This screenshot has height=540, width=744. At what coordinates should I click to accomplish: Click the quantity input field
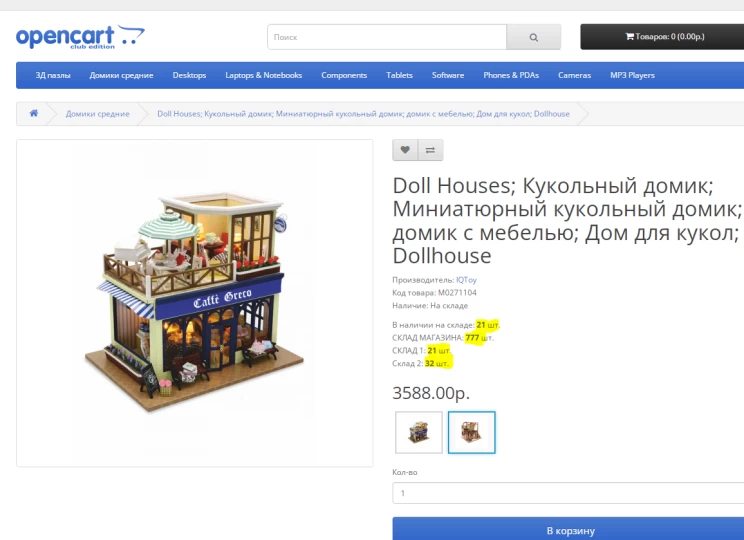click(x=568, y=493)
